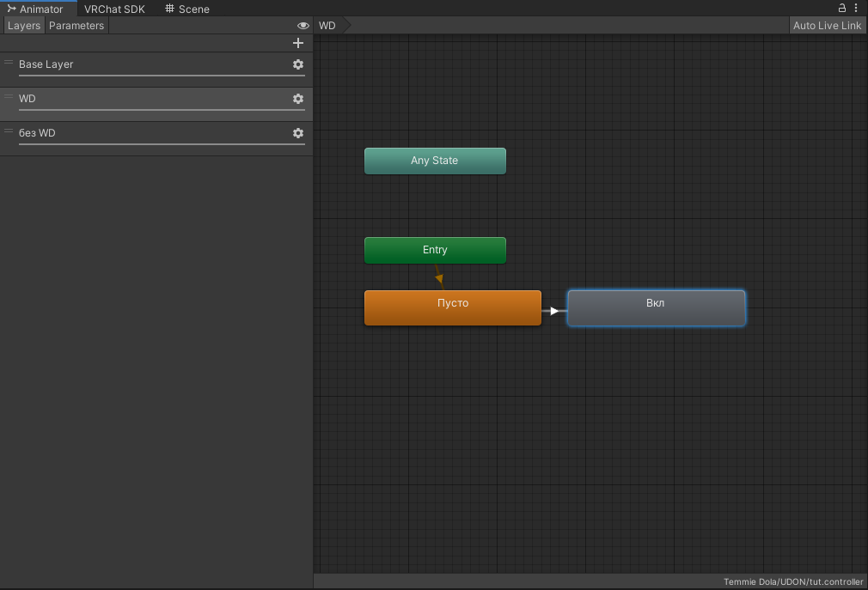Open gear settings for без WD layer

point(298,133)
